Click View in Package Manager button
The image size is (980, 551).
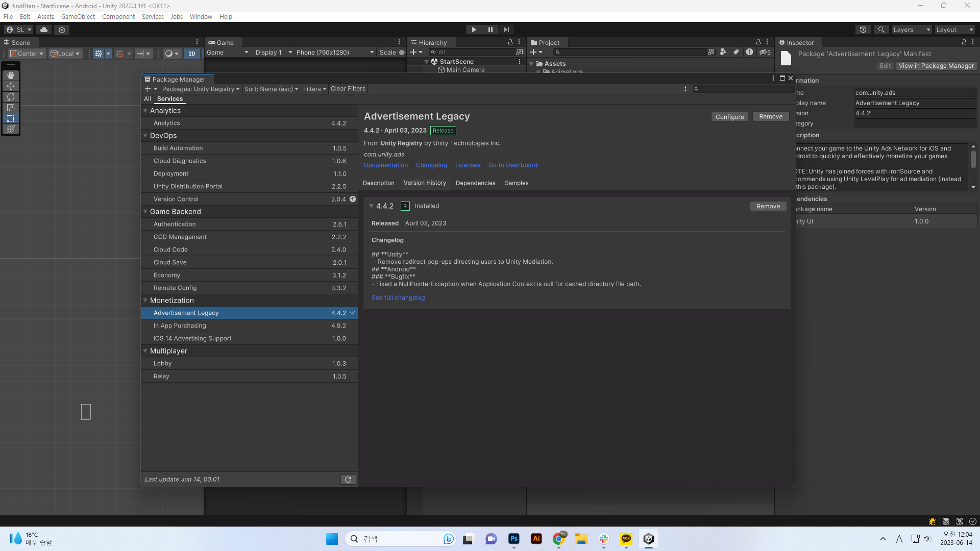point(937,66)
